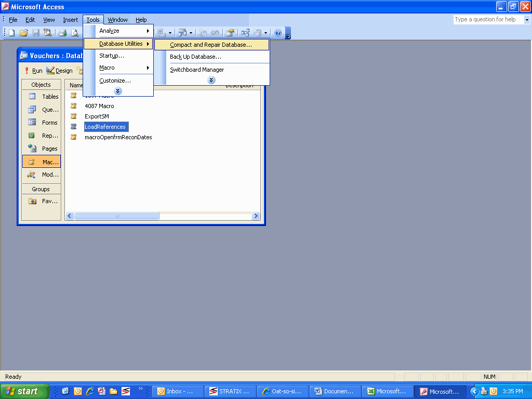Switch to STRATIX taskbar window
532x399 pixels.
click(x=230, y=391)
